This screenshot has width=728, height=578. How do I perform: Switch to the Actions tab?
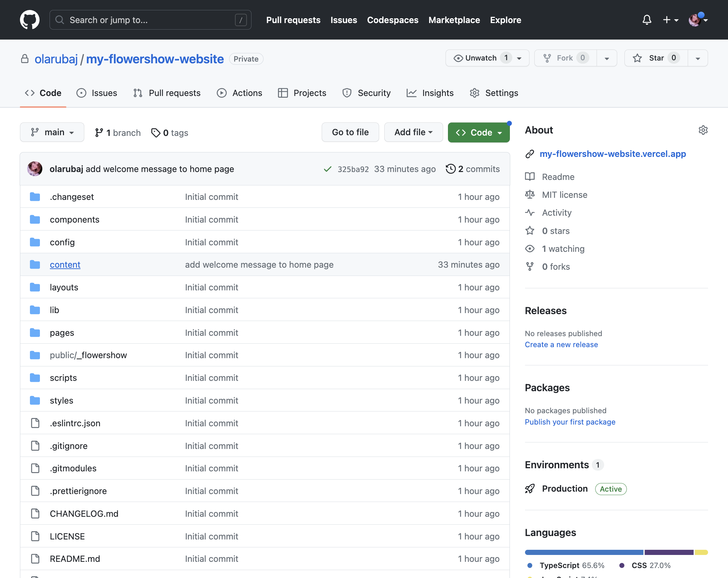(x=239, y=93)
